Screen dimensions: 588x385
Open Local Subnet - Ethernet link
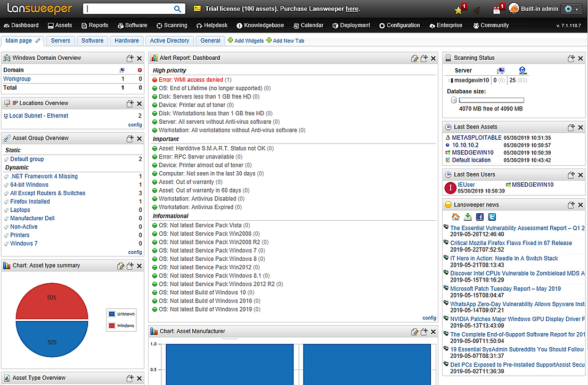39,116
